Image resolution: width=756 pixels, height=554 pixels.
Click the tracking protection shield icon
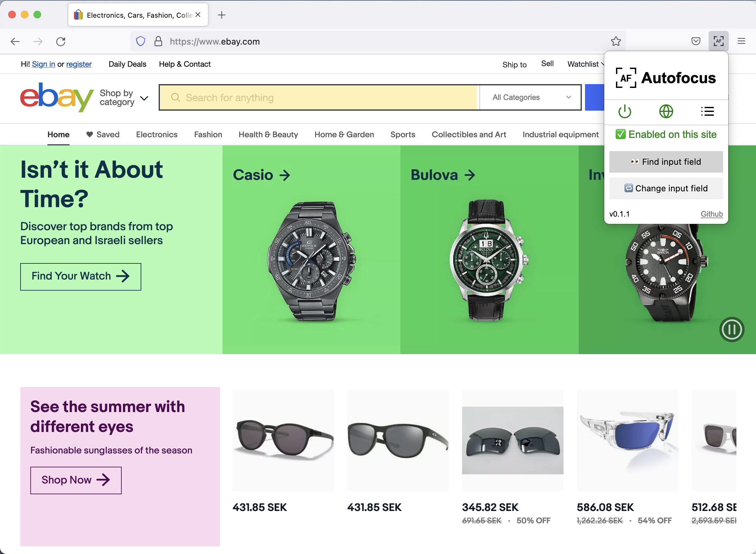coord(140,41)
